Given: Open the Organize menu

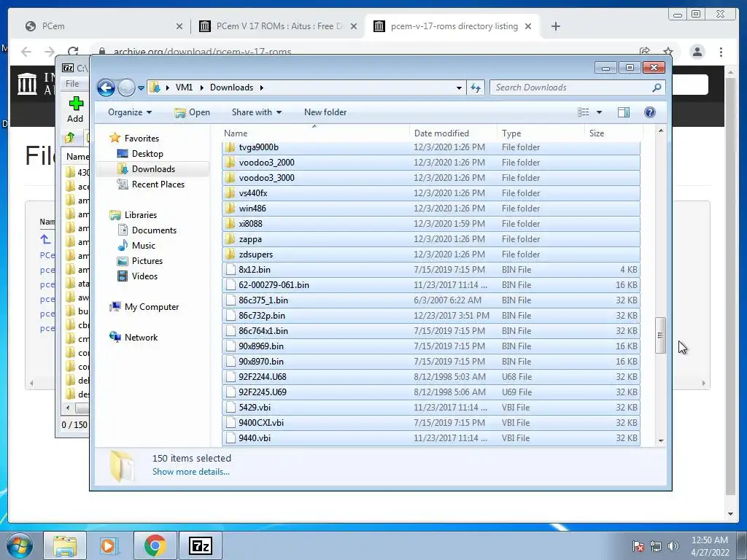Looking at the screenshot, I should click(130, 112).
